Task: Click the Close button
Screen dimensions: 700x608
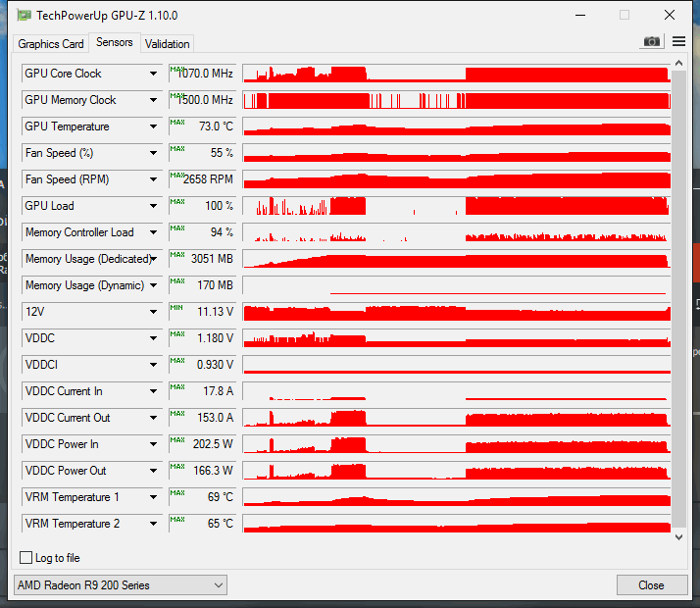Action: (x=651, y=584)
